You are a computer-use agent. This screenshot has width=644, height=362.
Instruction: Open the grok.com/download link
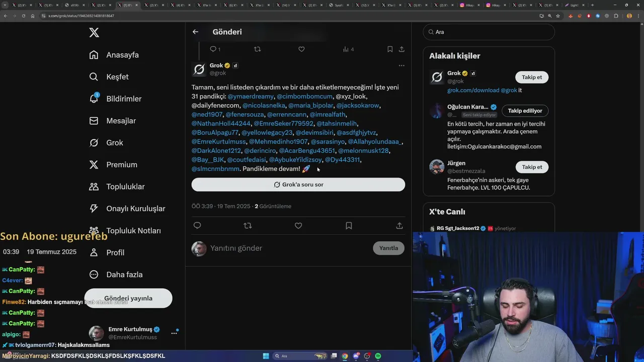pyautogui.click(x=473, y=90)
